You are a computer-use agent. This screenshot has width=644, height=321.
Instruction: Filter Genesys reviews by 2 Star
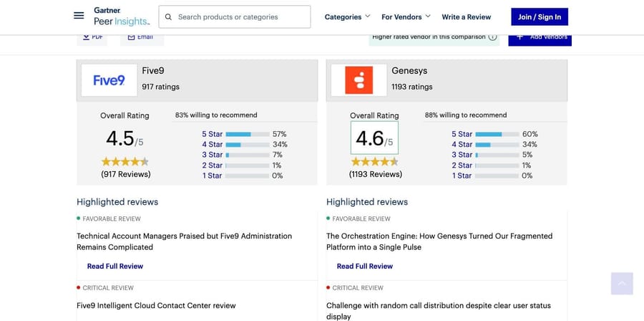(x=462, y=166)
